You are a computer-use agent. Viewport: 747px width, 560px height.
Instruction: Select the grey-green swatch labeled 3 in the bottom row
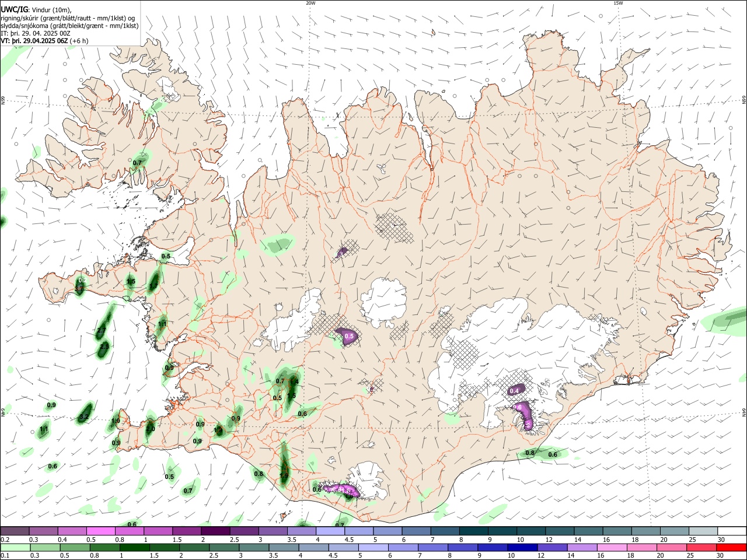pyautogui.click(x=254, y=547)
